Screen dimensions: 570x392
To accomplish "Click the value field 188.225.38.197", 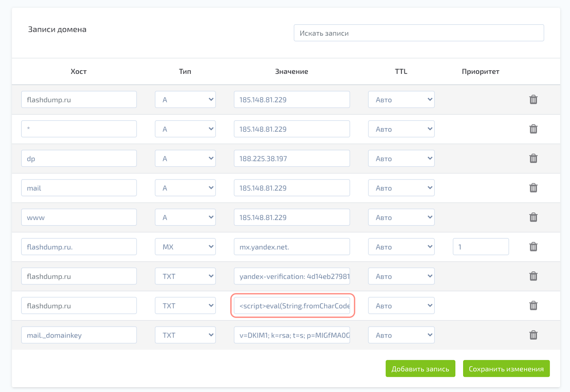I will click(x=292, y=158).
